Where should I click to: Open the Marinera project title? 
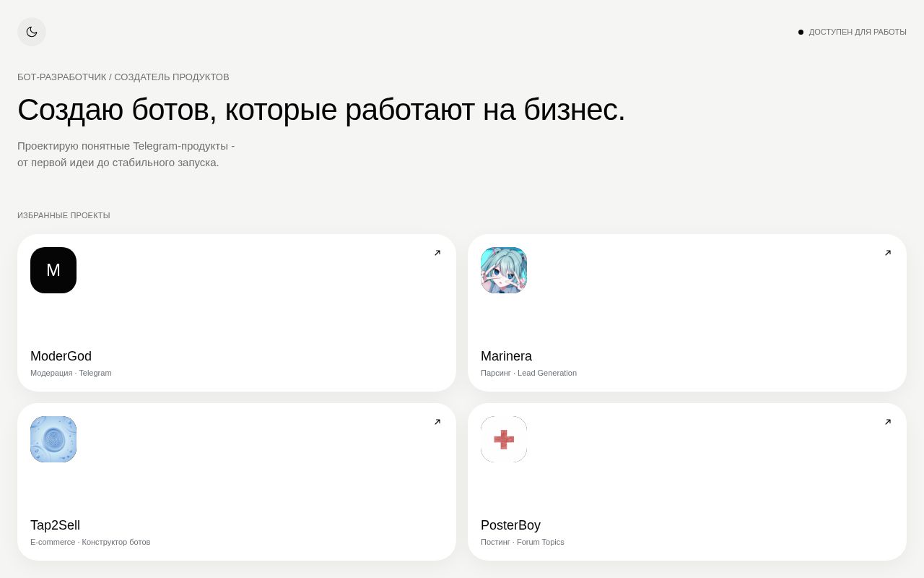tap(506, 356)
